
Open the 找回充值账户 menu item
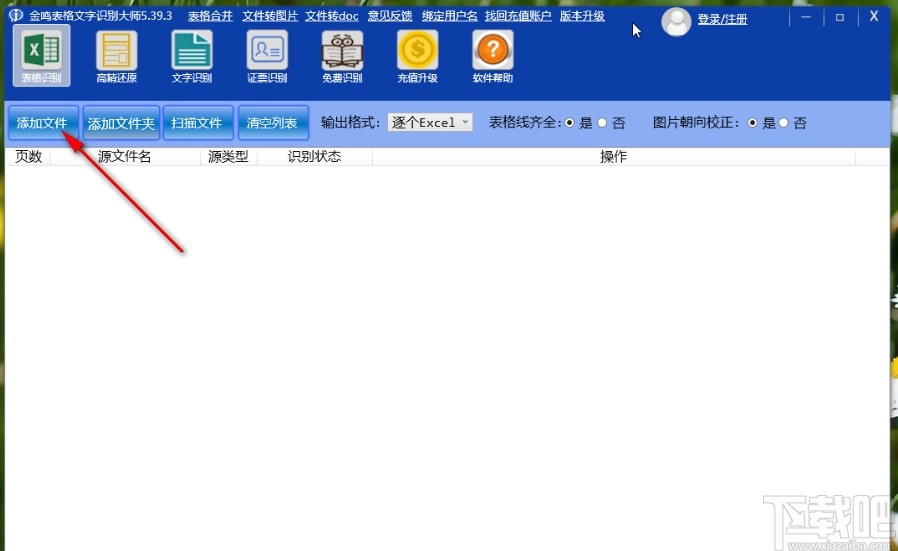[x=518, y=16]
